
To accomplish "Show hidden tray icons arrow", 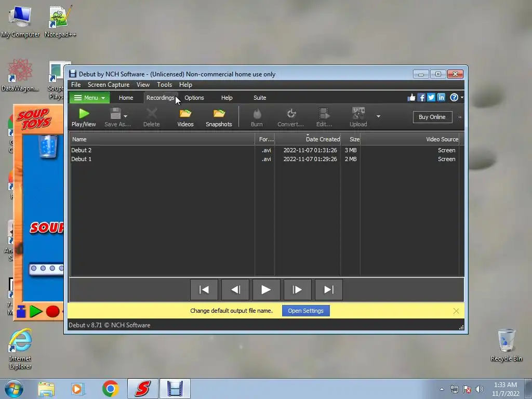I will (x=442, y=389).
